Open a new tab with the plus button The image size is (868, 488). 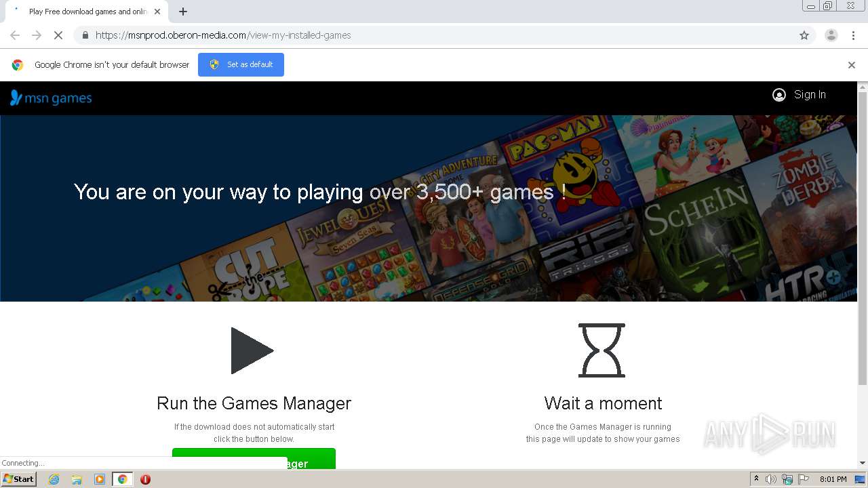(x=183, y=12)
